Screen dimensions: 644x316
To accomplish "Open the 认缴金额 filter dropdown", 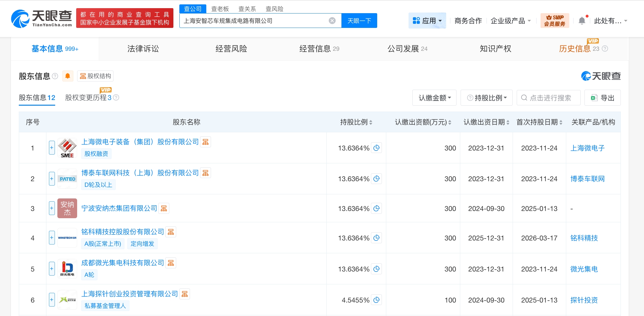I will (434, 98).
